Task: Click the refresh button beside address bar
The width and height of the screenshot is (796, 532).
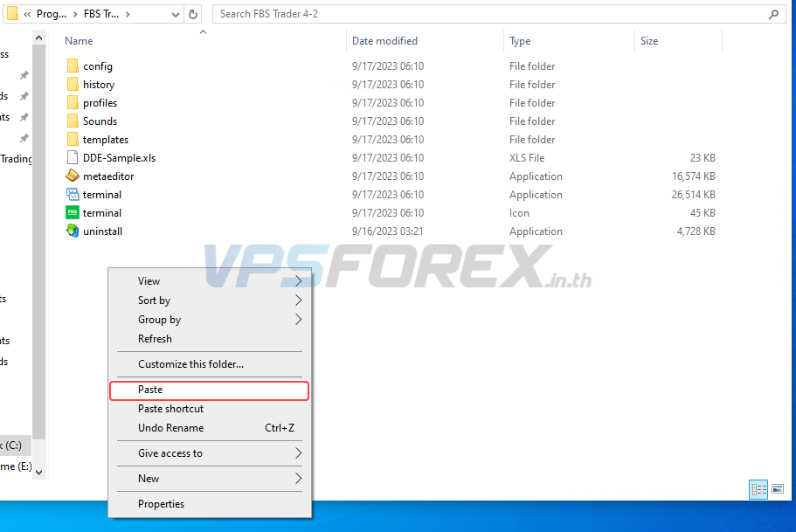Action: click(x=193, y=14)
